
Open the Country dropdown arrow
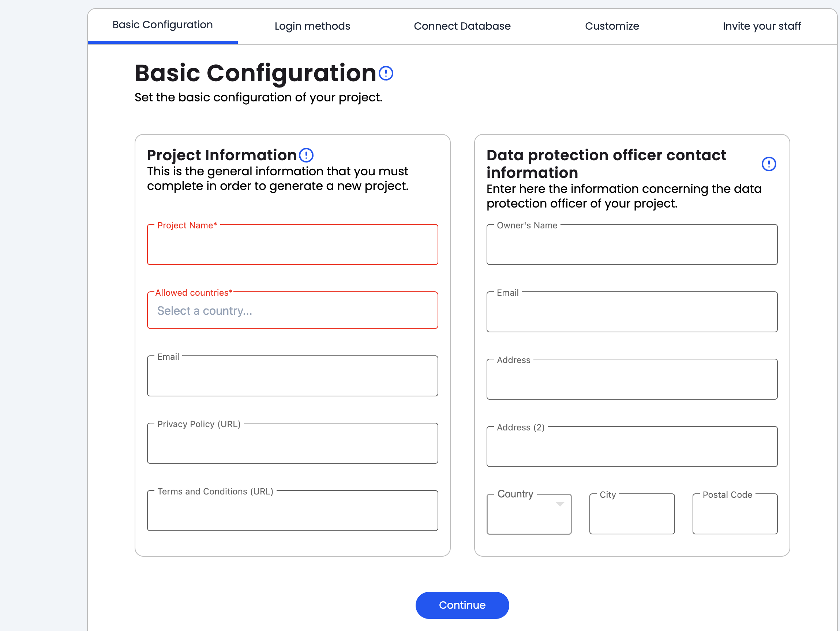click(x=559, y=504)
